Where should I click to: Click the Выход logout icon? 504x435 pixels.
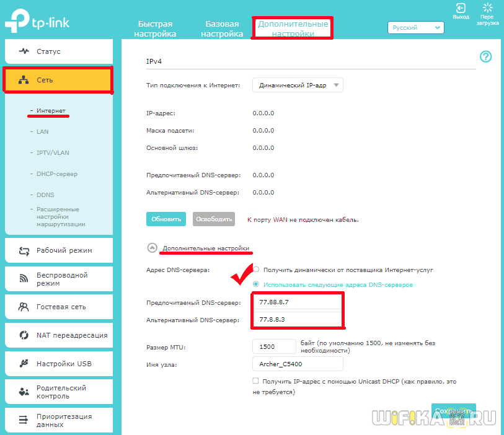click(461, 8)
